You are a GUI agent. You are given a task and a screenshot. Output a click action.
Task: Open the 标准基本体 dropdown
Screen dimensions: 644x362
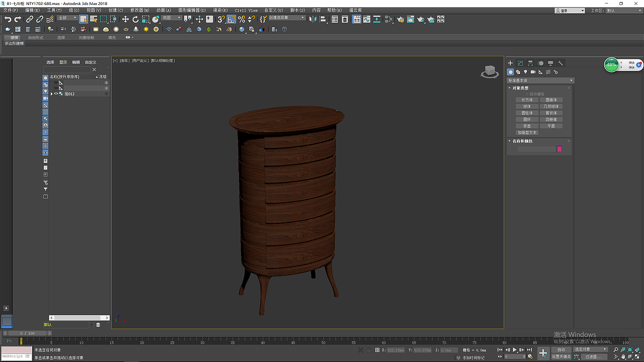[x=540, y=80]
